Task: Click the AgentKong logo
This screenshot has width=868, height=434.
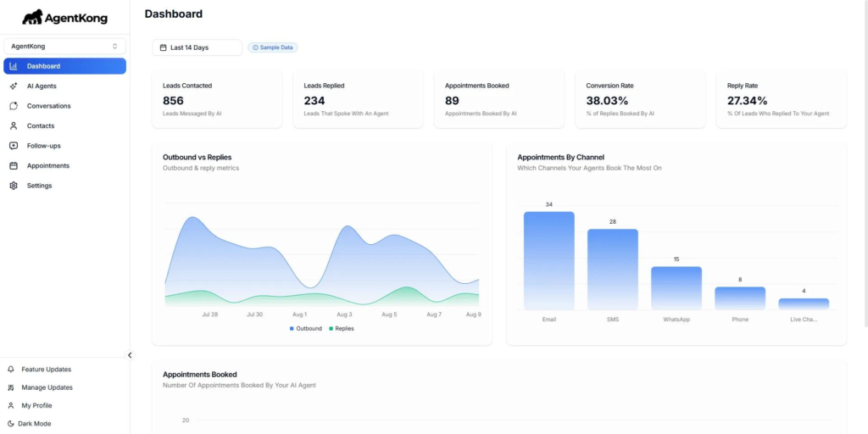Action: coord(64,17)
